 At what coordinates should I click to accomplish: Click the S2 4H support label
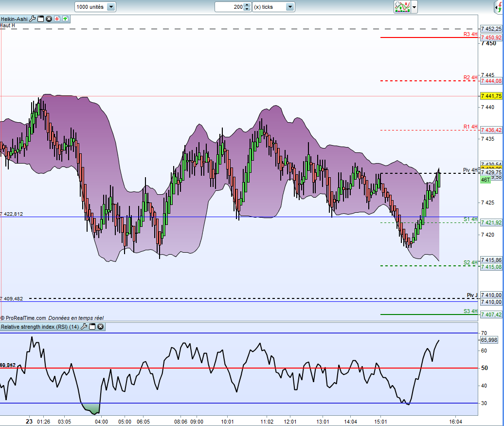[x=470, y=262]
